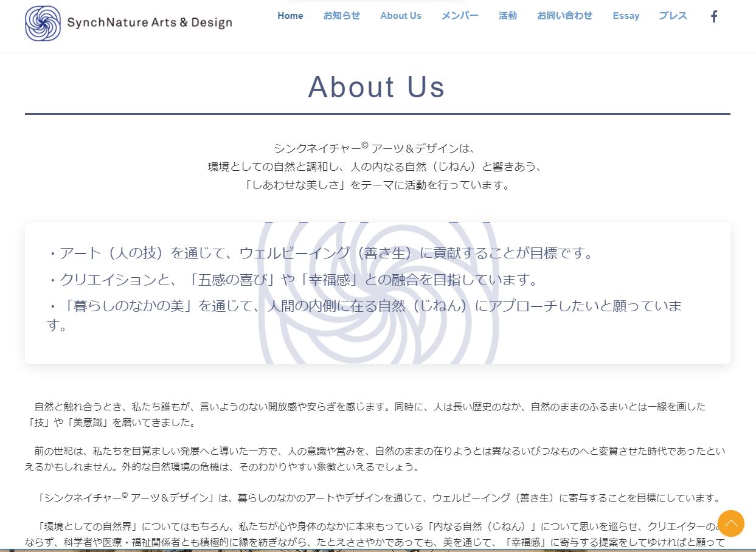This screenshot has width=756, height=552.
Task: Click the large About Us page heading
Action: [376, 87]
